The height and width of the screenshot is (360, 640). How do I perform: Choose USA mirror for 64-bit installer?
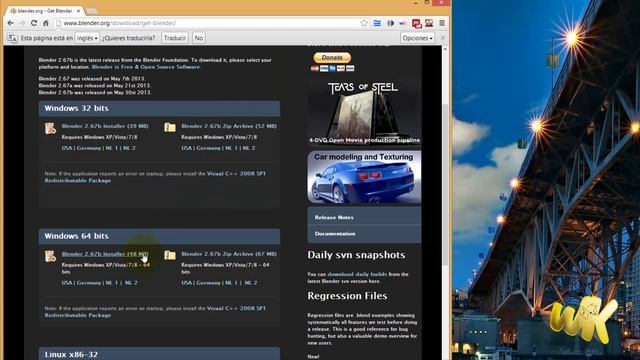click(x=67, y=283)
